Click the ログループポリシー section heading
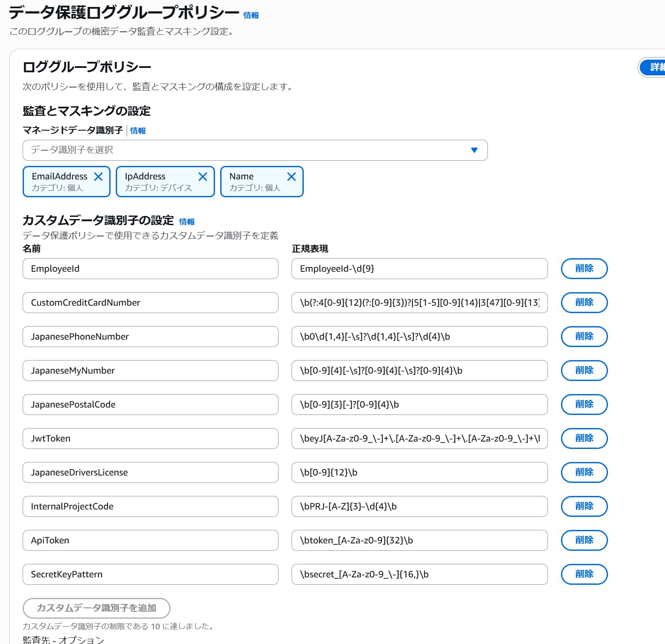This screenshot has width=665, height=644. coord(87,67)
